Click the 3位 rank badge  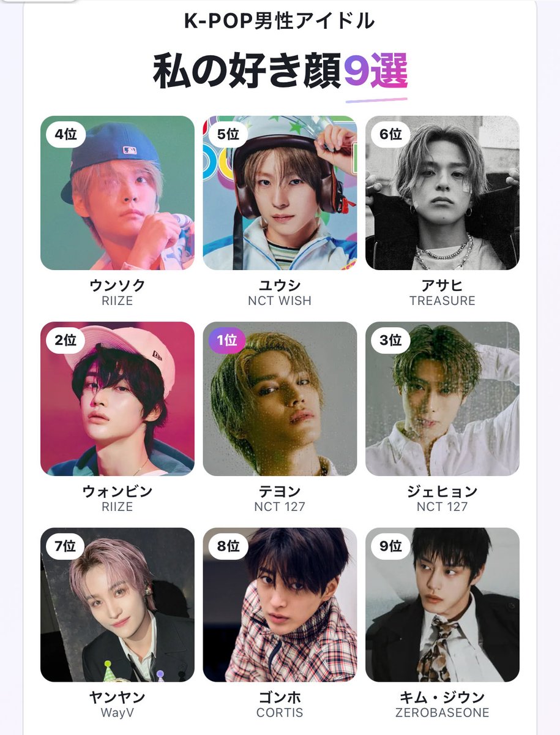390,340
